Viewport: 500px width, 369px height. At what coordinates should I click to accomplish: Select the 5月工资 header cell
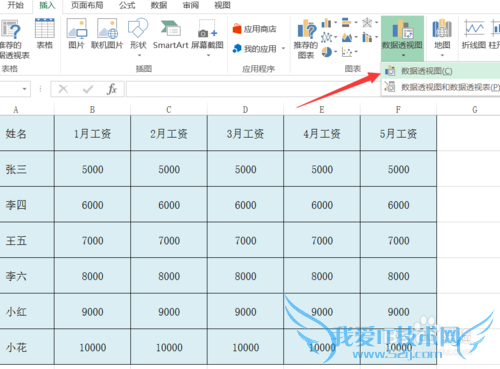click(398, 134)
